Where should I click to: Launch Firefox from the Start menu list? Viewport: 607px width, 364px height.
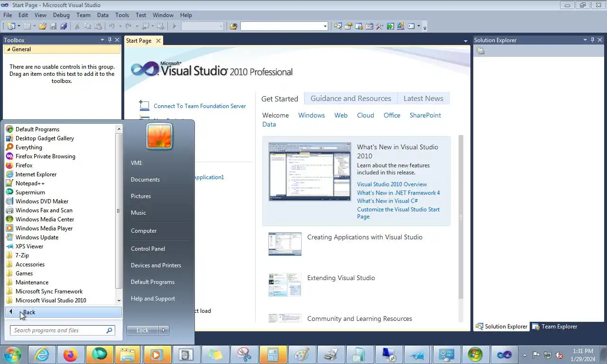click(x=63, y=165)
